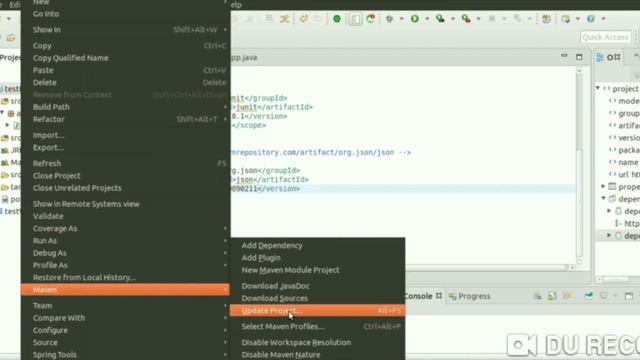
Task: Select New Maven Module Project
Action: (x=318, y=270)
